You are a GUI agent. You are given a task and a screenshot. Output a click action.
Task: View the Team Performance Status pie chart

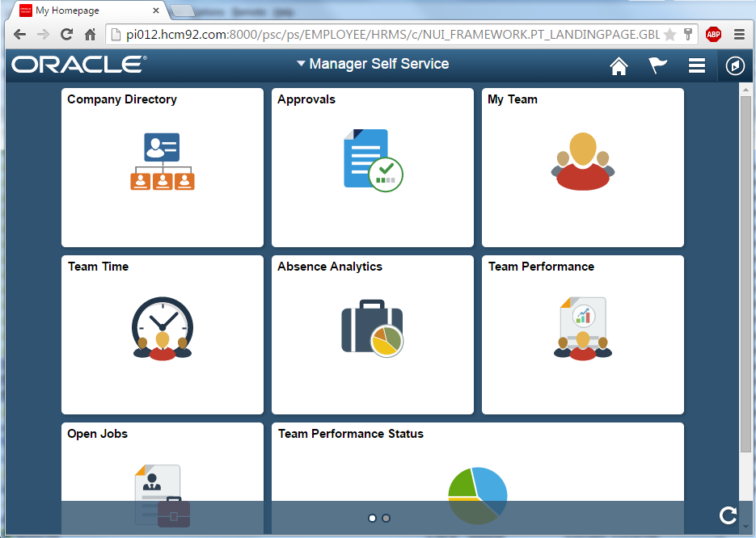tap(477, 489)
